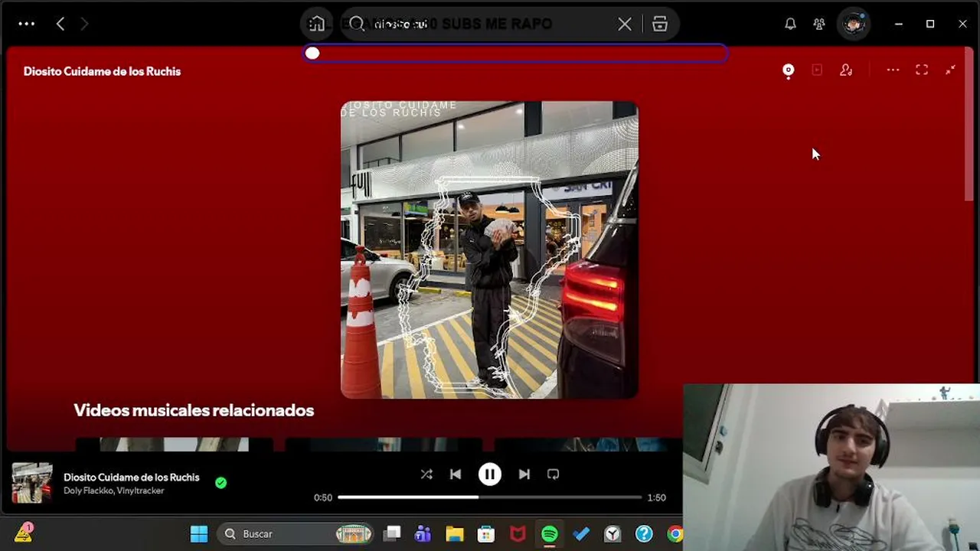
Task: Go forward with the right arrow
Action: click(84, 24)
